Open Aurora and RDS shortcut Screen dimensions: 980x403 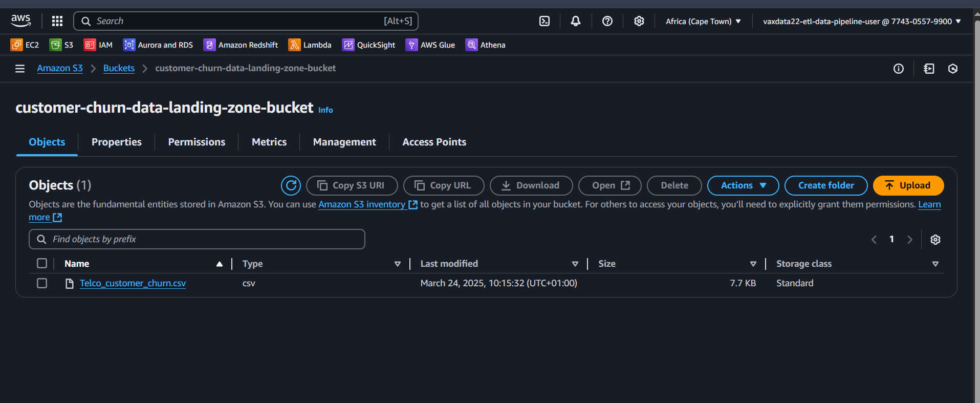pyautogui.click(x=158, y=45)
